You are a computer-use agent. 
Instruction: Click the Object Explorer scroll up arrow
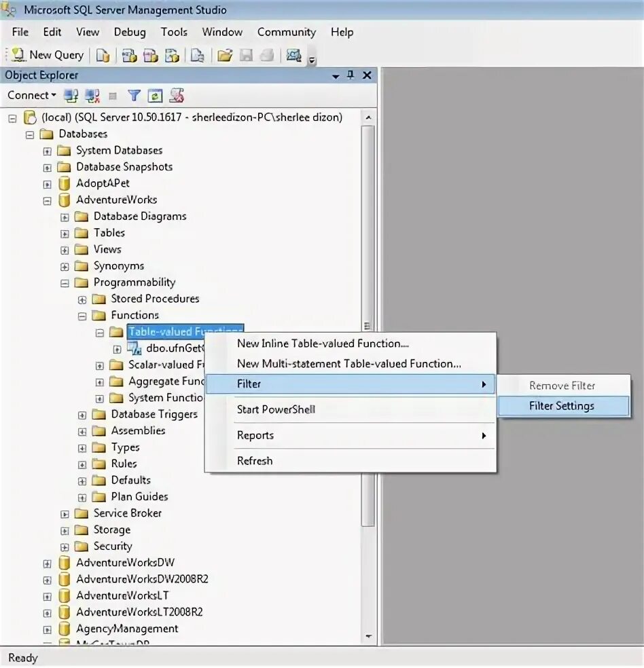[x=368, y=117]
